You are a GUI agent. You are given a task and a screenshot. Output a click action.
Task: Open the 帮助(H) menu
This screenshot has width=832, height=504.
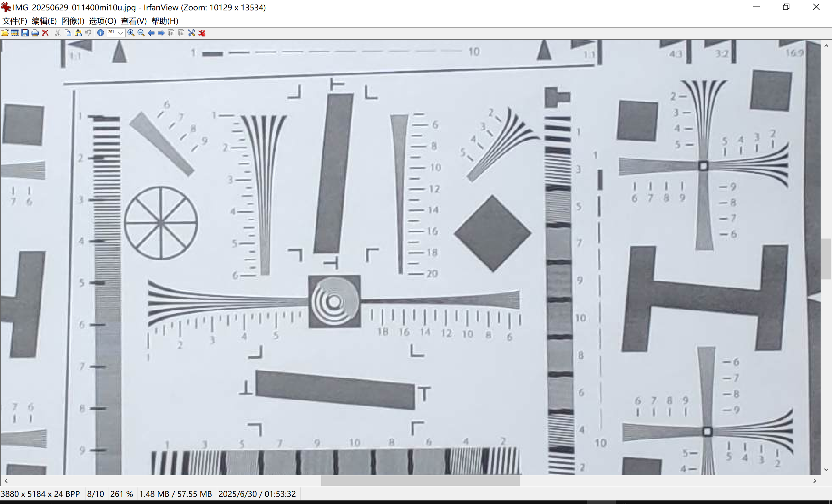pos(165,21)
